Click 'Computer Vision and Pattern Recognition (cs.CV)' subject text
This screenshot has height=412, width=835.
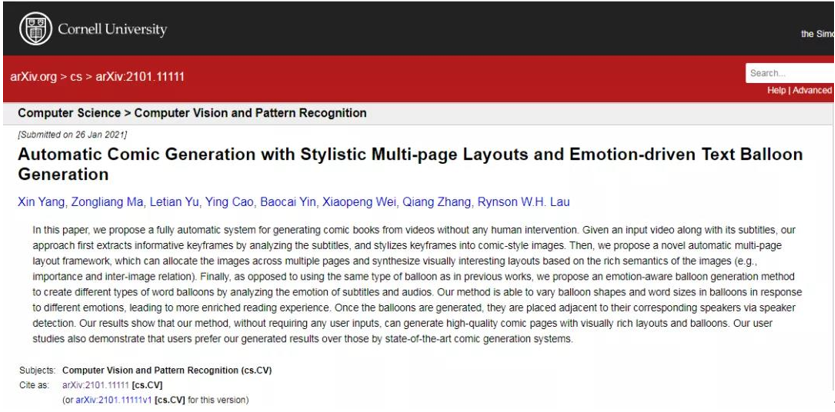[x=167, y=370]
